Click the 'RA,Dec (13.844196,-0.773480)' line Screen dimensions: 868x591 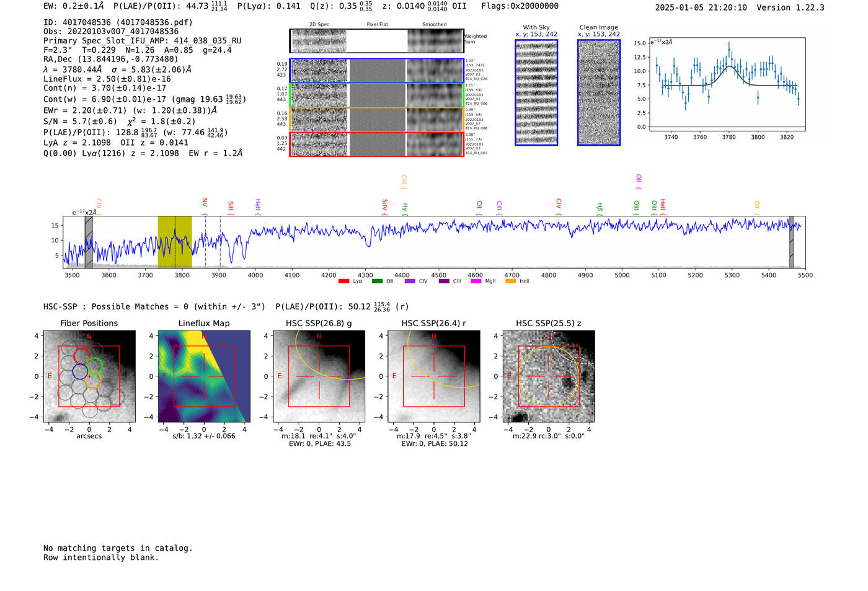tap(111, 60)
